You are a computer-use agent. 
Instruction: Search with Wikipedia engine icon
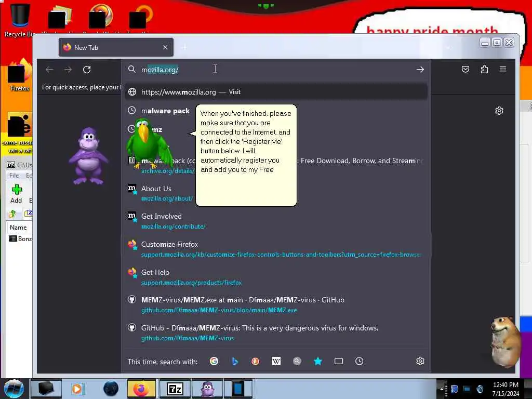(276, 362)
